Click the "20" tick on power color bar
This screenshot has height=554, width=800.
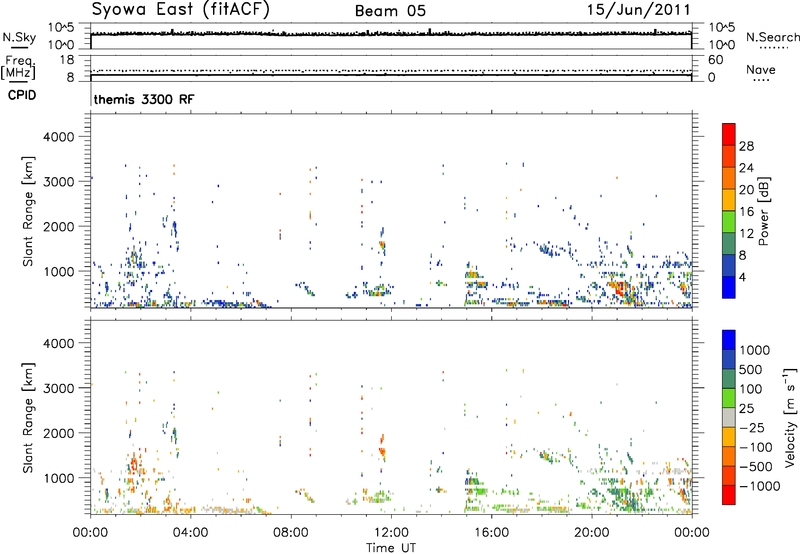pos(746,190)
